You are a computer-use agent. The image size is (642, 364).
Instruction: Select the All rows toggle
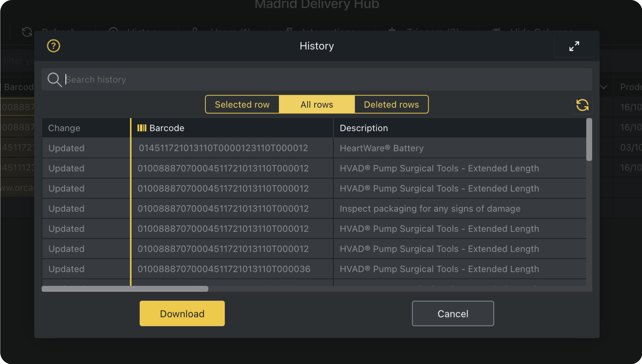317,104
